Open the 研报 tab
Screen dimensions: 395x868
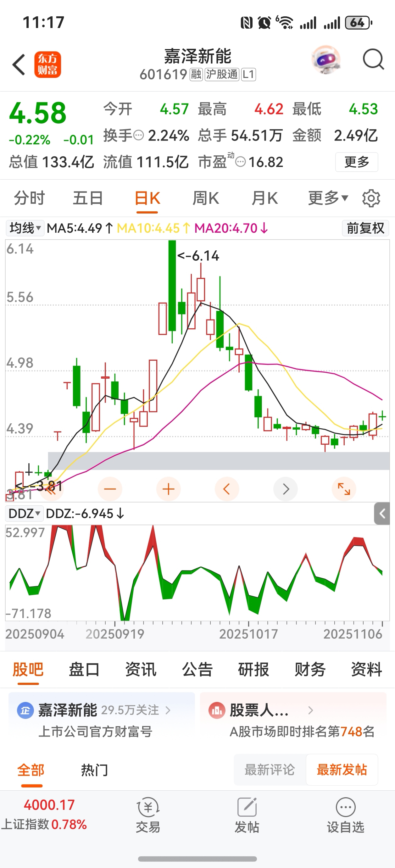(x=254, y=669)
